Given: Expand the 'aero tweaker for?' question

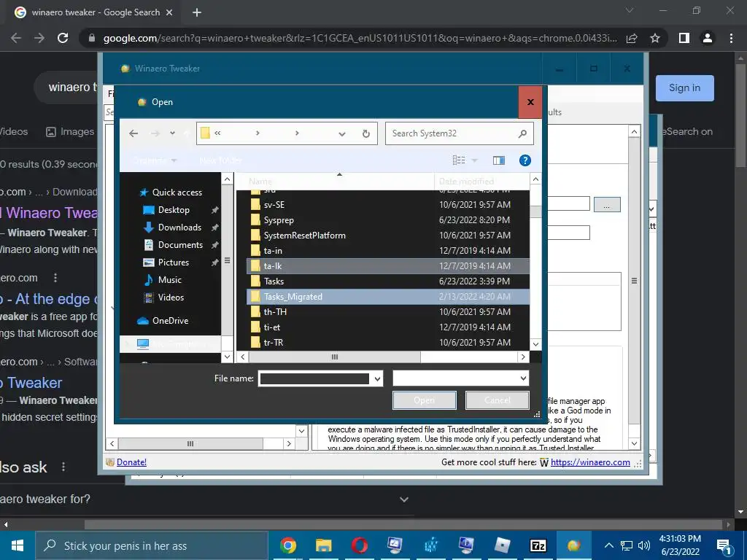Looking at the screenshot, I should [x=404, y=499].
